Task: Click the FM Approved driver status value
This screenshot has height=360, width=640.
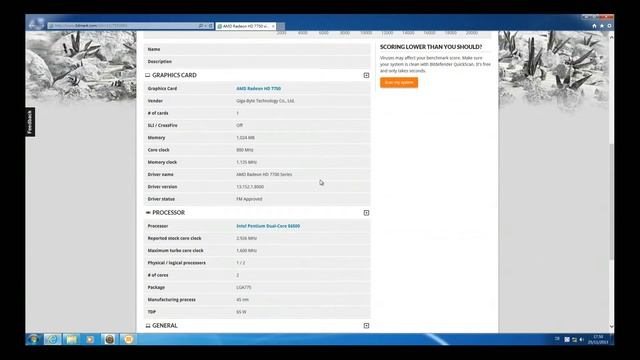Action: click(x=249, y=199)
